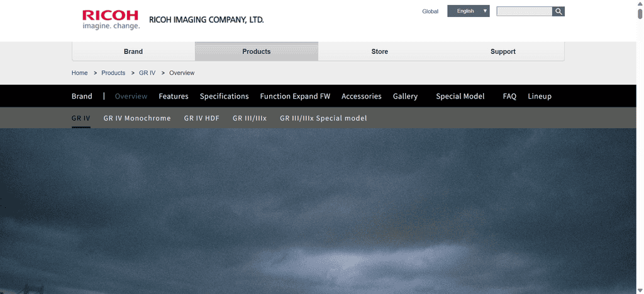
Task: Open the Brand main navigation tab
Action: click(133, 52)
